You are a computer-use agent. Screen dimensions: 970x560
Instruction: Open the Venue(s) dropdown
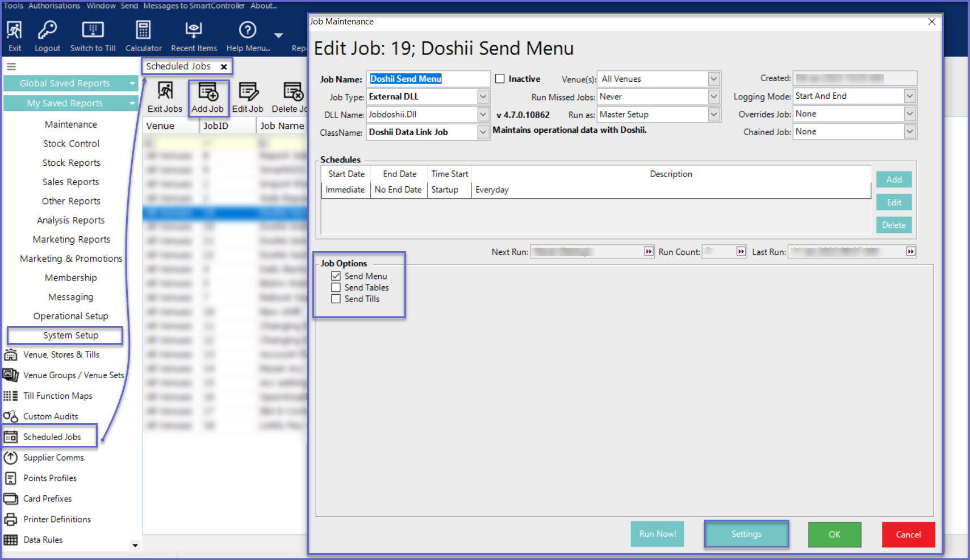(x=714, y=79)
